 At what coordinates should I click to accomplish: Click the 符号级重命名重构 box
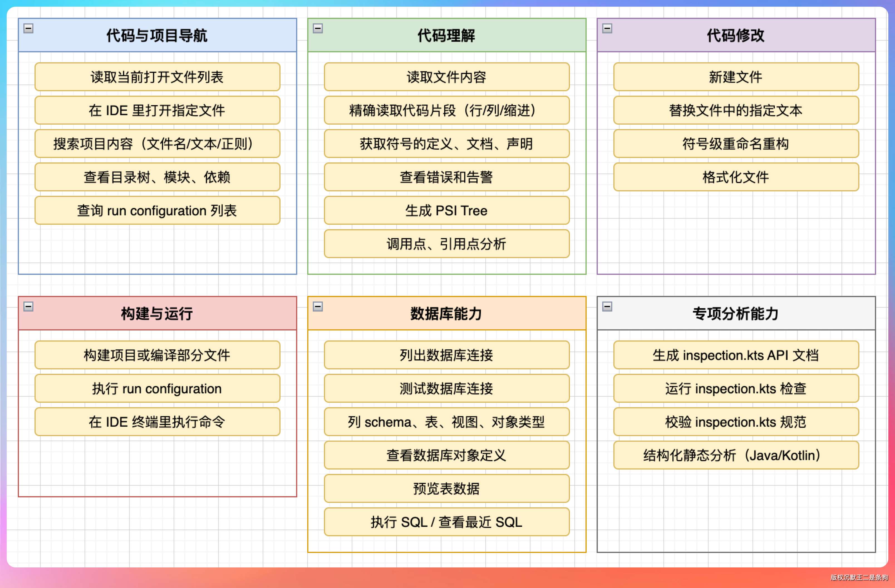pyautogui.click(x=736, y=144)
